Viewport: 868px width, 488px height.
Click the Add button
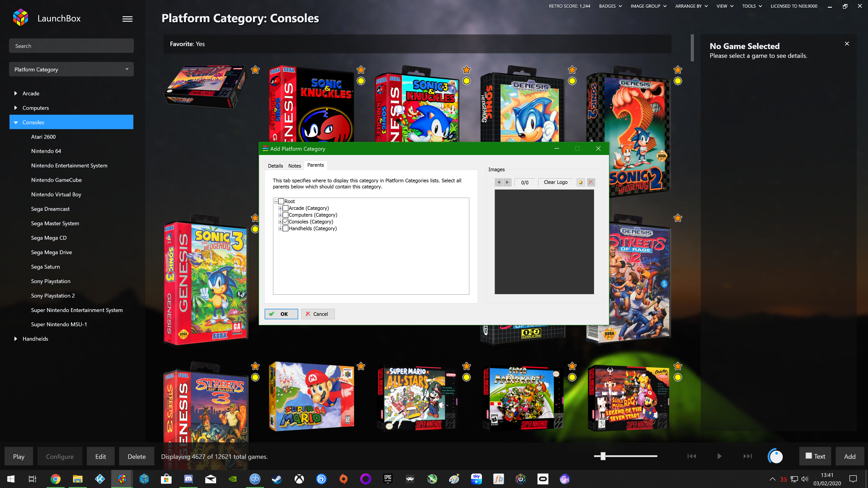point(849,456)
